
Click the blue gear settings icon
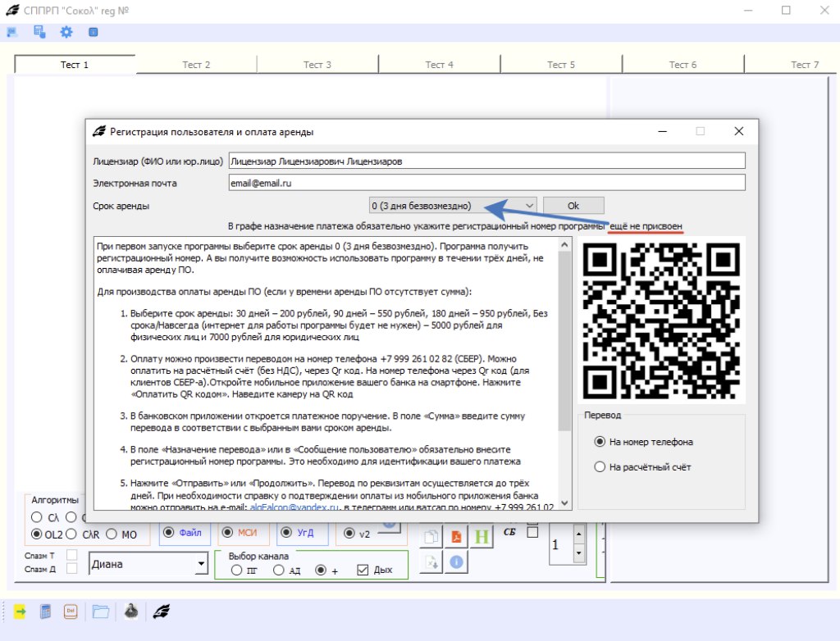pyautogui.click(x=66, y=32)
